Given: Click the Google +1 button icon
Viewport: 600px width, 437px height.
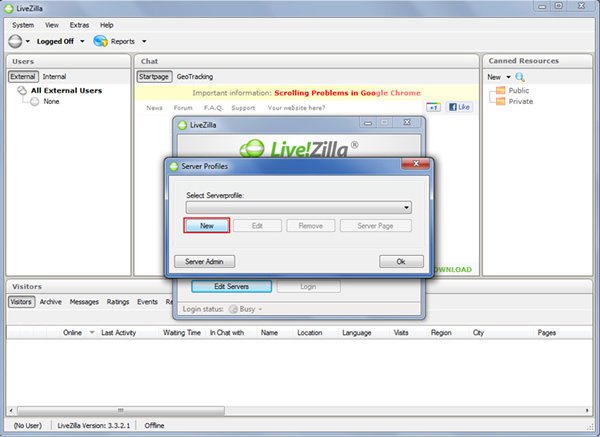Looking at the screenshot, I should (434, 107).
